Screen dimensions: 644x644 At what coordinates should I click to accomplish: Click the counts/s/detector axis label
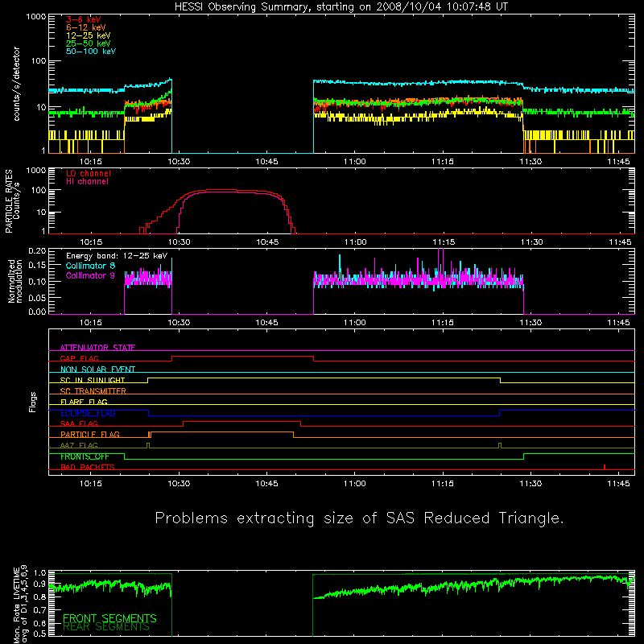pos(16,84)
